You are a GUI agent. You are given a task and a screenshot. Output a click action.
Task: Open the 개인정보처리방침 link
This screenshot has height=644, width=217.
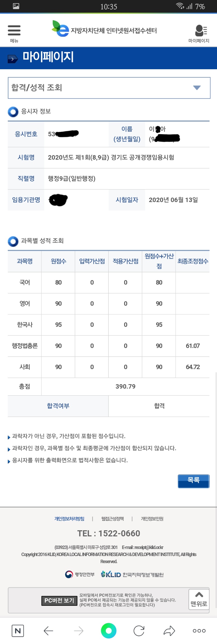pyautogui.click(x=69, y=519)
